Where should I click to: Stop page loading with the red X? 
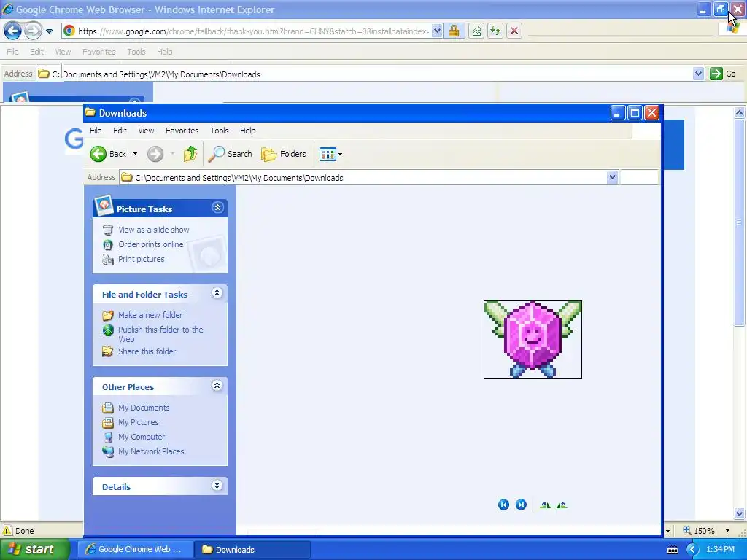514,31
